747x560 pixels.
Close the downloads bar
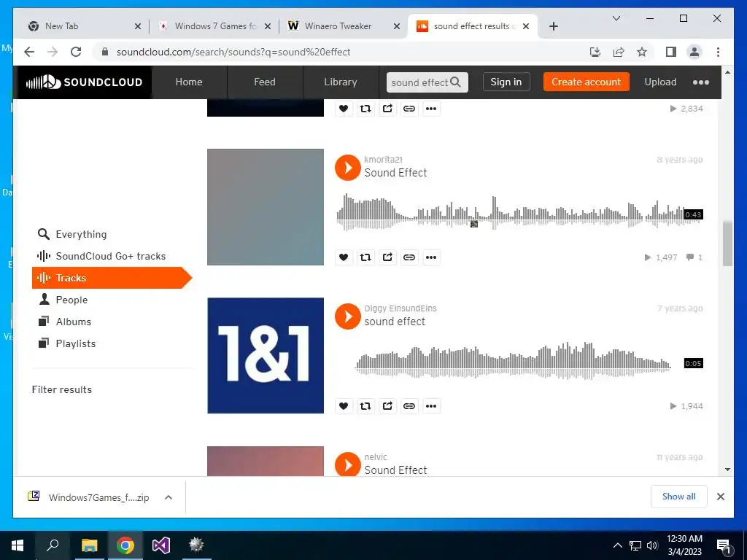point(721,497)
